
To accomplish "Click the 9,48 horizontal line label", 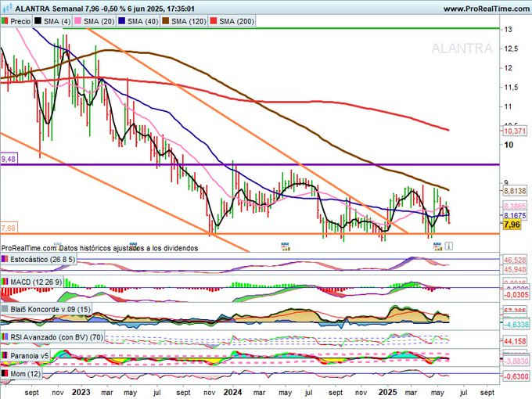I will 9,159.
